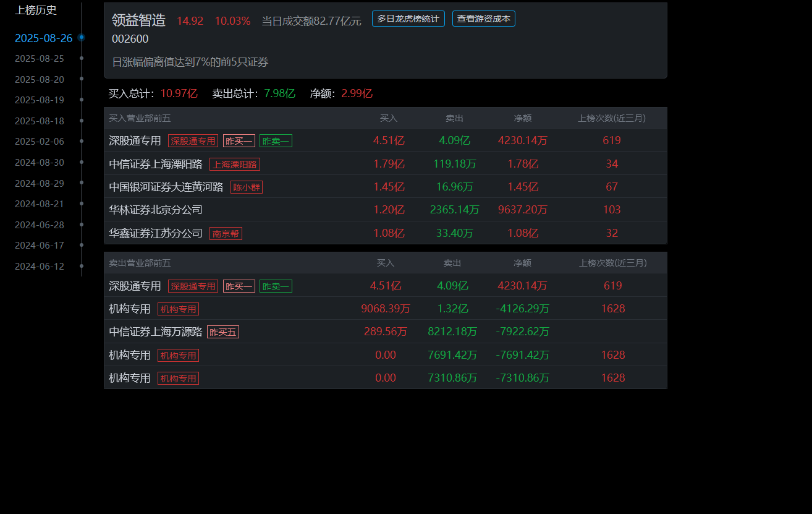812x514 pixels.
Task: Click the 10.03% change value
Action: [x=232, y=21]
